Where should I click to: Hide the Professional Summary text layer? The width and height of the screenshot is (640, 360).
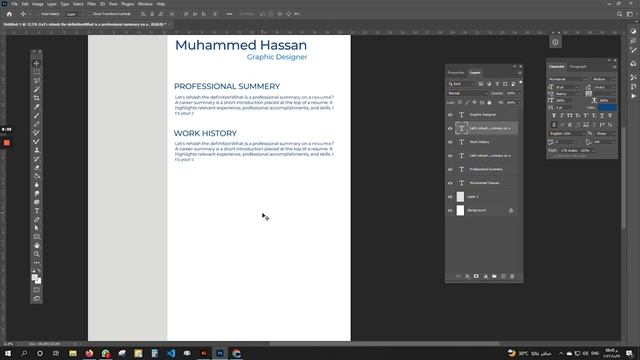coord(450,169)
